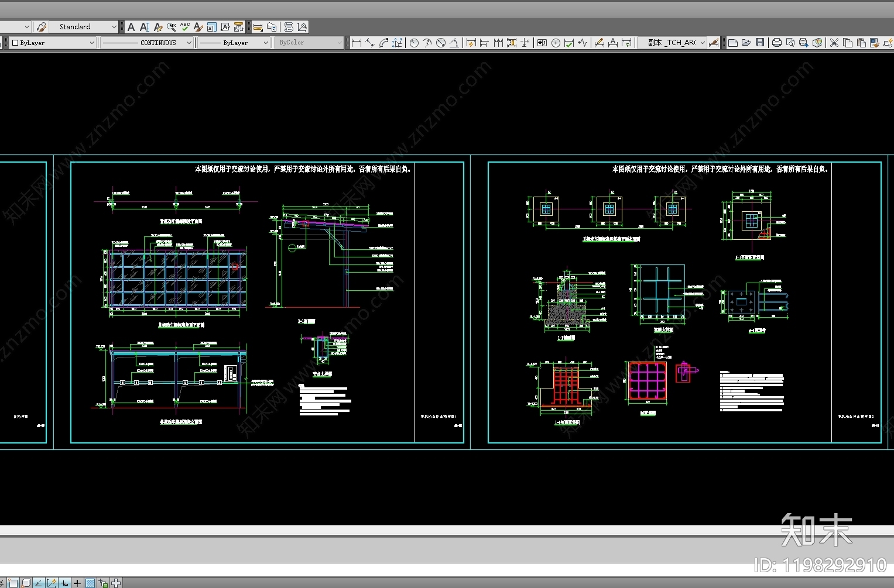Click the Save file icon
Image resolution: width=894 pixels, height=588 pixels.
(x=760, y=43)
